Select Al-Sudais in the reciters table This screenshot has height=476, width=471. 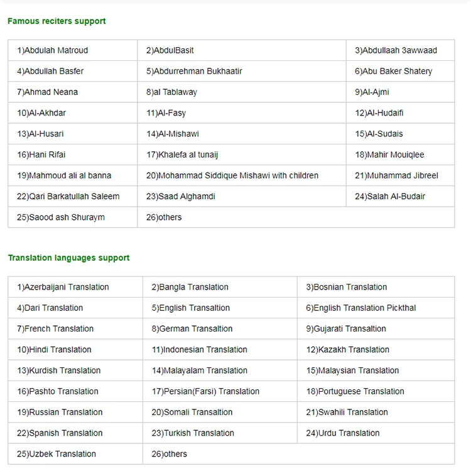(x=400, y=134)
